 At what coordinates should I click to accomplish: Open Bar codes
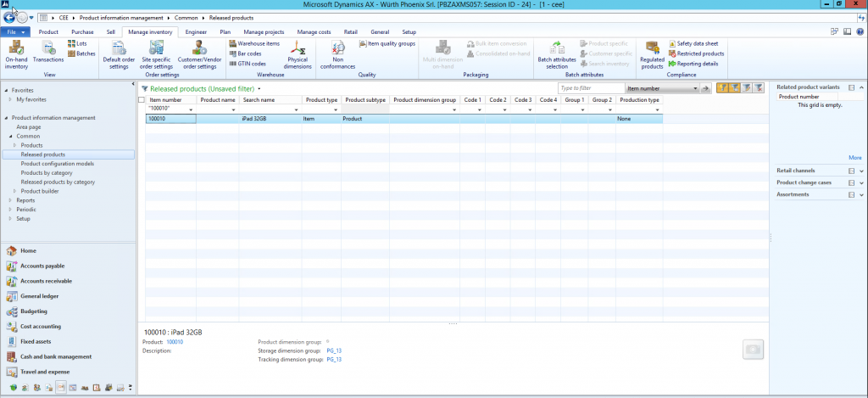tap(245, 53)
